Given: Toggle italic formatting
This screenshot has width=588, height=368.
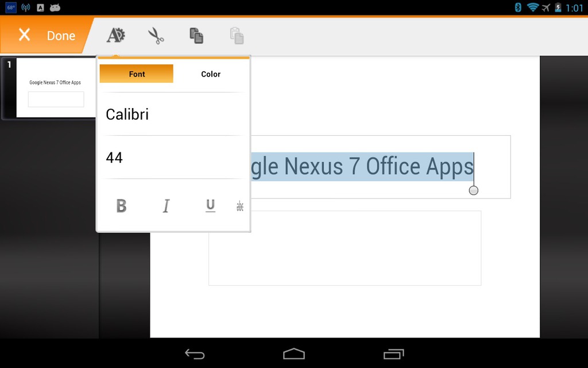Looking at the screenshot, I should click(166, 206).
